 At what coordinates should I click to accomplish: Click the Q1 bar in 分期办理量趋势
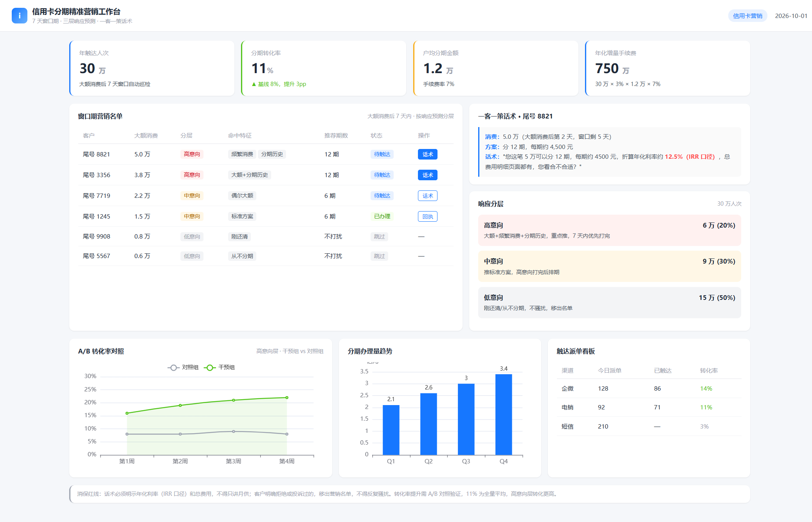coord(391,430)
